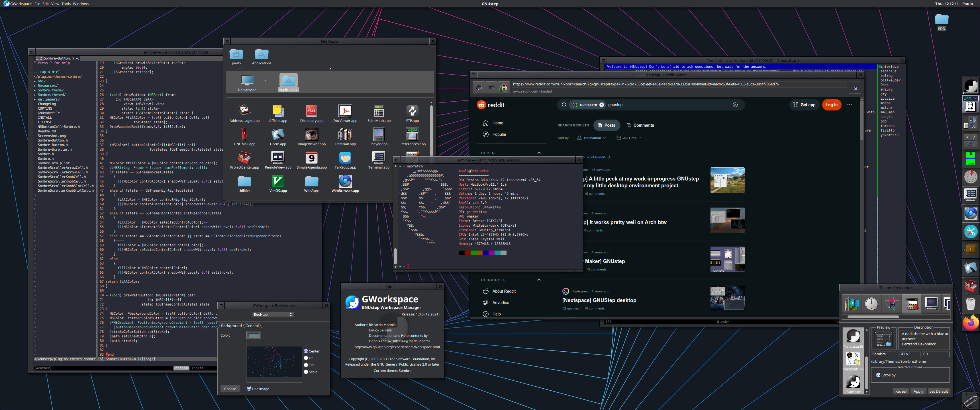Open the File menu in menu bar

click(37, 4)
